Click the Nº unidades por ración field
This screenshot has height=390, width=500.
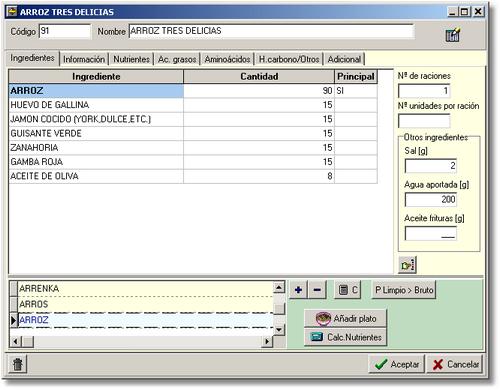[424, 120]
